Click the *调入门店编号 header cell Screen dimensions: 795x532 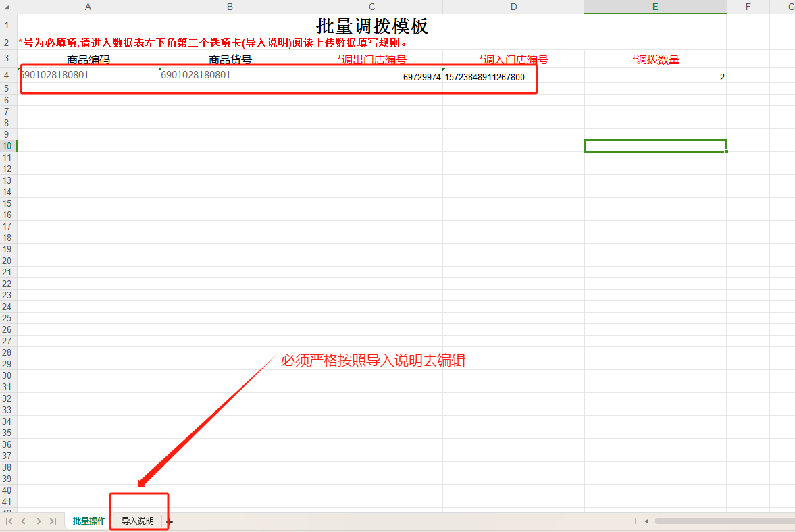(x=513, y=59)
